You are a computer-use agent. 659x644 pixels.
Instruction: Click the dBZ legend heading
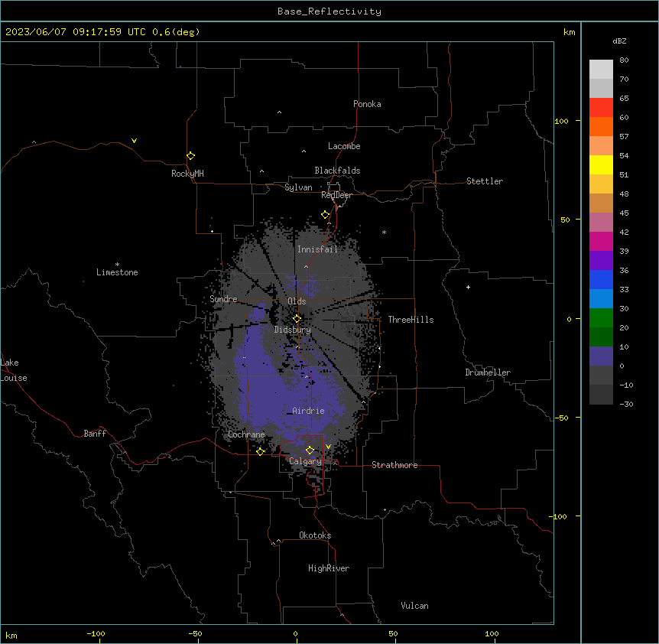[x=619, y=41]
